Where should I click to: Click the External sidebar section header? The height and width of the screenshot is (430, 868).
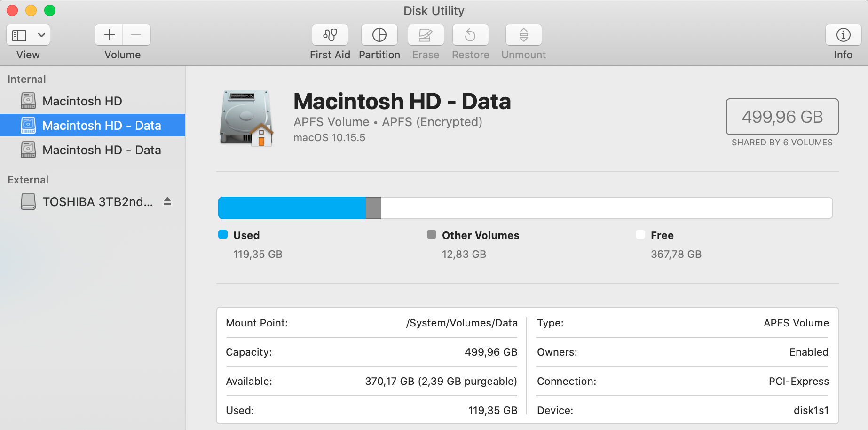28,180
